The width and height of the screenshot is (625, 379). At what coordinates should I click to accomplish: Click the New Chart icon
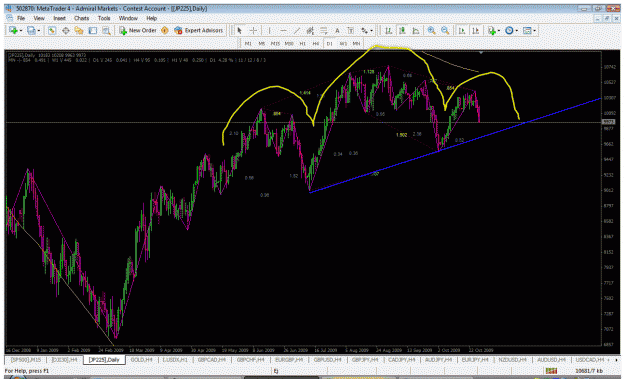tap(13, 30)
